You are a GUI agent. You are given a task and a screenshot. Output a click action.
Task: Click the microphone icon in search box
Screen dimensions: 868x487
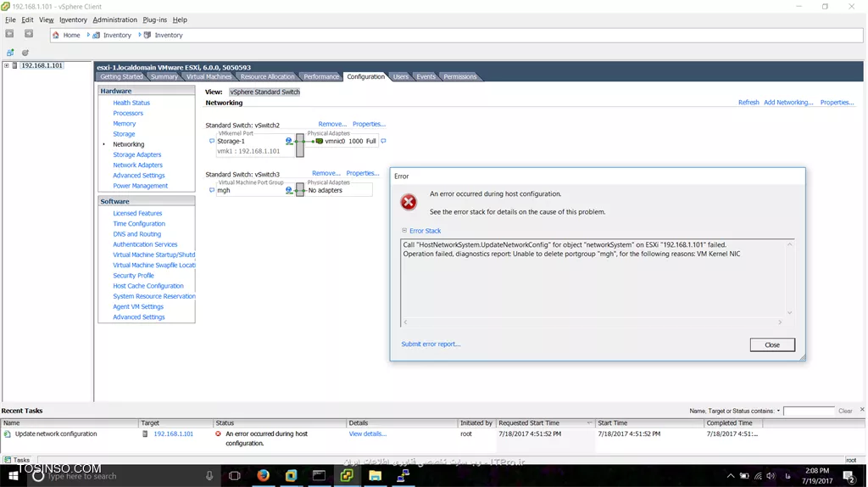point(209,476)
